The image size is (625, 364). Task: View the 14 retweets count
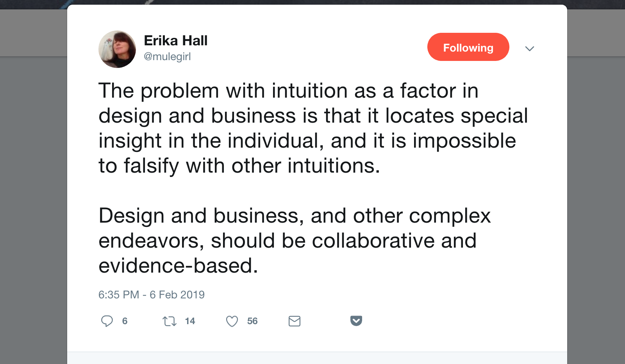coord(190,321)
